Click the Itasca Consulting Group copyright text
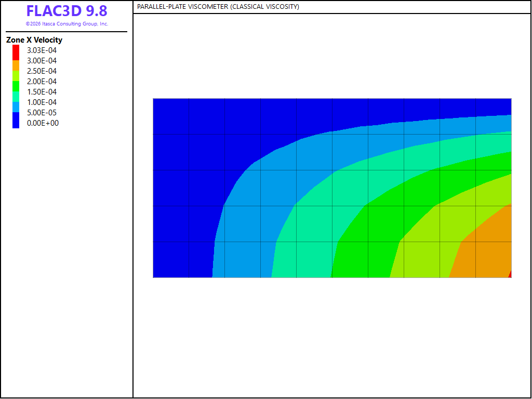Image resolution: width=532 pixels, height=399 pixels. (x=67, y=24)
